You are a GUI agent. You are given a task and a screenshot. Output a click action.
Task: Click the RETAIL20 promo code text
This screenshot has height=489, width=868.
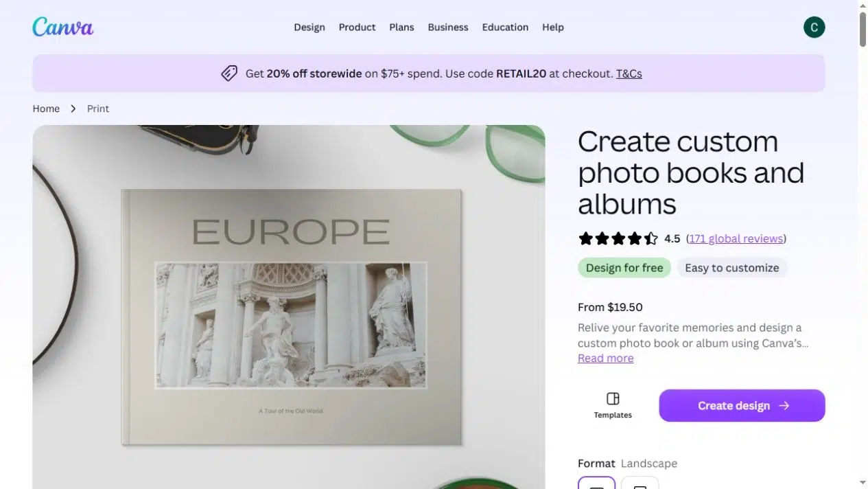coord(521,73)
